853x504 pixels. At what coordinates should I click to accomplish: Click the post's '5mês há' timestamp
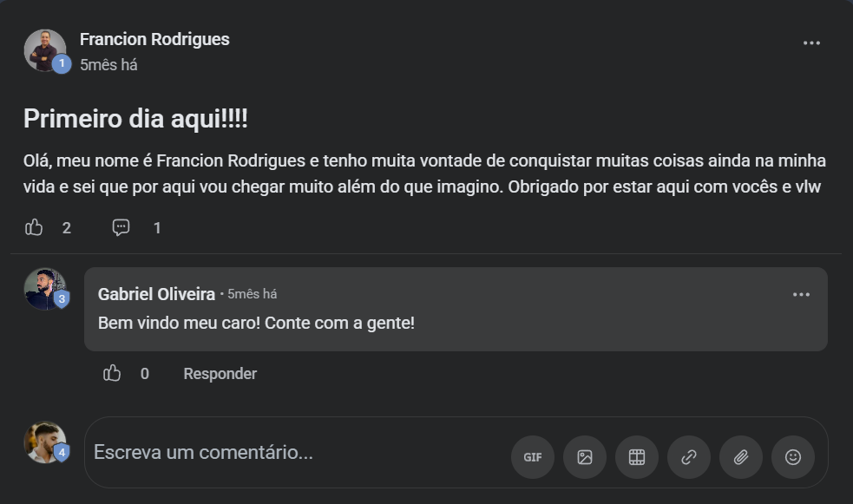pyautogui.click(x=108, y=65)
